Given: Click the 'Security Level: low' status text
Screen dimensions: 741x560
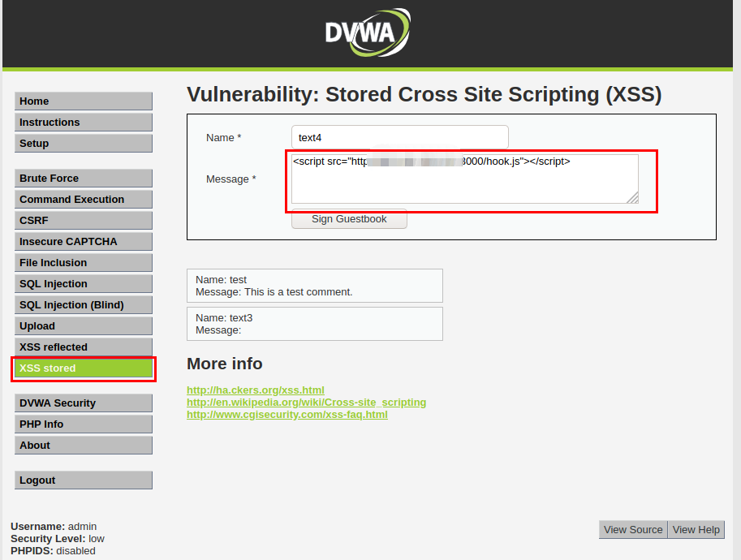Looking at the screenshot, I should 57,539.
